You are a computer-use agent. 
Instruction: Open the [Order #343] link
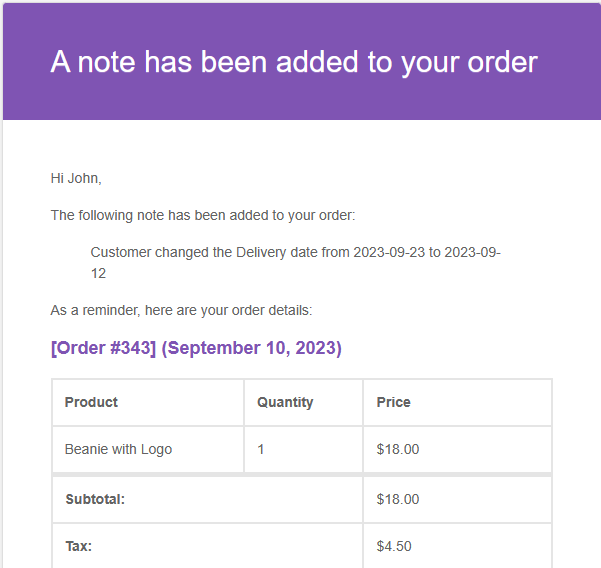[103, 348]
